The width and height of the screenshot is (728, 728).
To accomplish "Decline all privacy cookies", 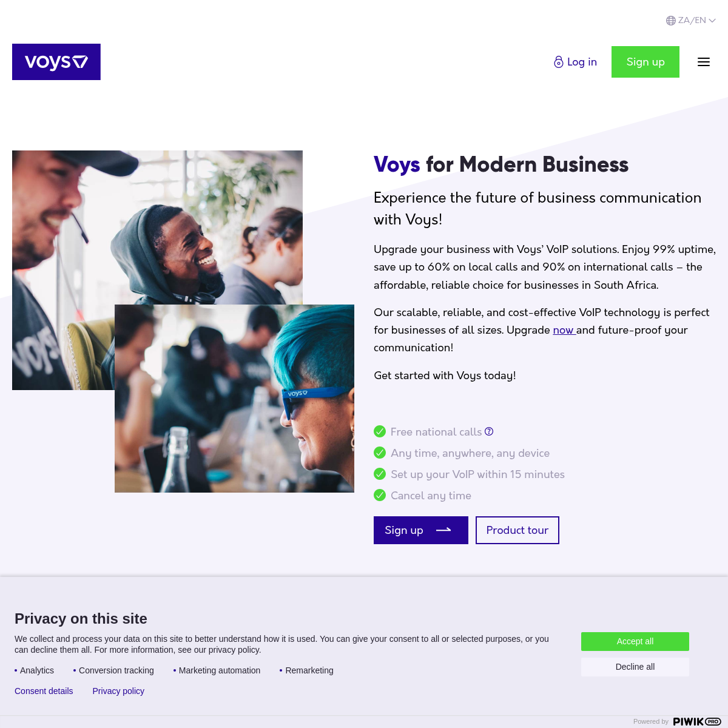I will (635, 667).
